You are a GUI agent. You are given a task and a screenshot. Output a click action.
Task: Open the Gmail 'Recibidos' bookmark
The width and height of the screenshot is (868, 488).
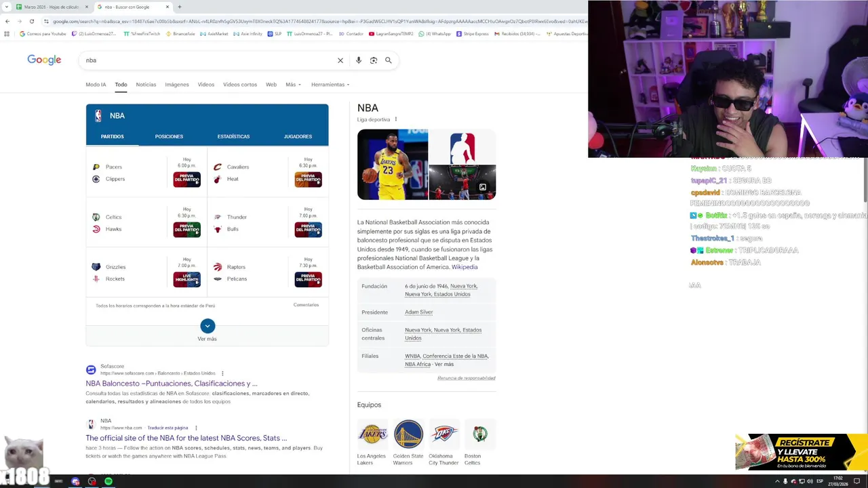click(x=518, y=34)
